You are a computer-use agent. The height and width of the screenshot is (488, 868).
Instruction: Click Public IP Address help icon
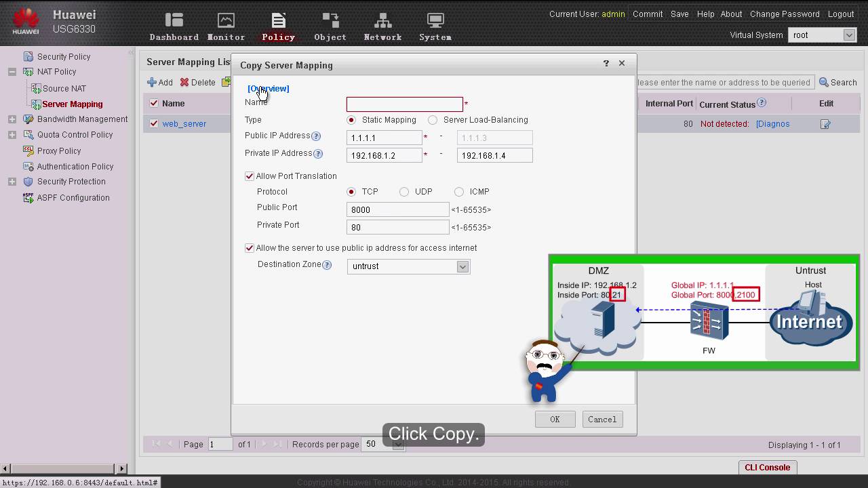pos(316,136)
